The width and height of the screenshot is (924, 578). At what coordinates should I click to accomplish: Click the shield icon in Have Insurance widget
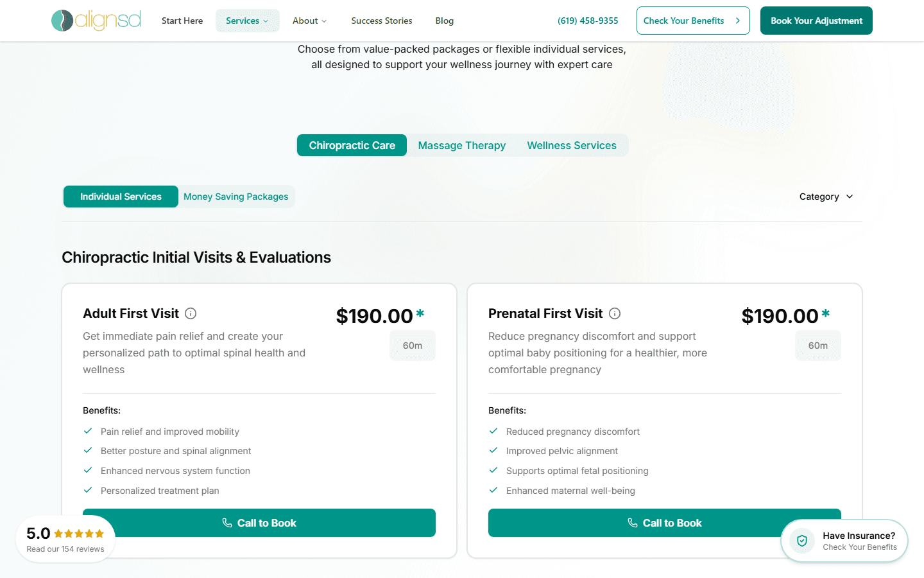click(x=801, y=541)
